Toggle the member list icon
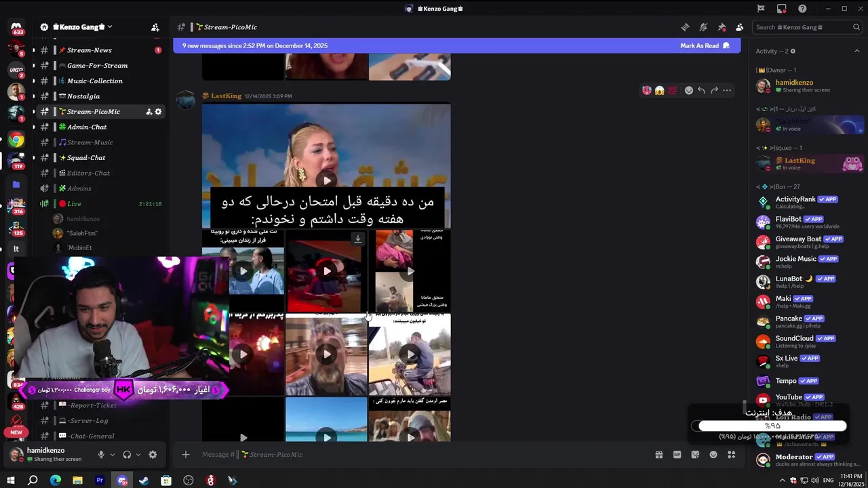Viewport: 868px width, 488px height. click(x=739, y=27)
